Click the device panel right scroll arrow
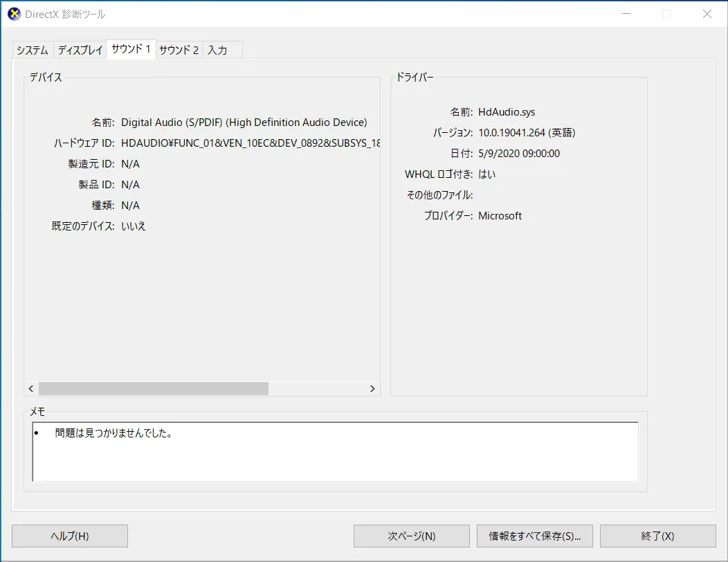 click(372, 389)
